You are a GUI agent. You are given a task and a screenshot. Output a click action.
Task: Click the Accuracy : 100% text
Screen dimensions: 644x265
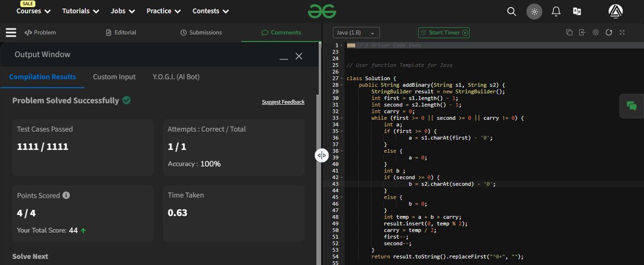(x=194, y=164)
